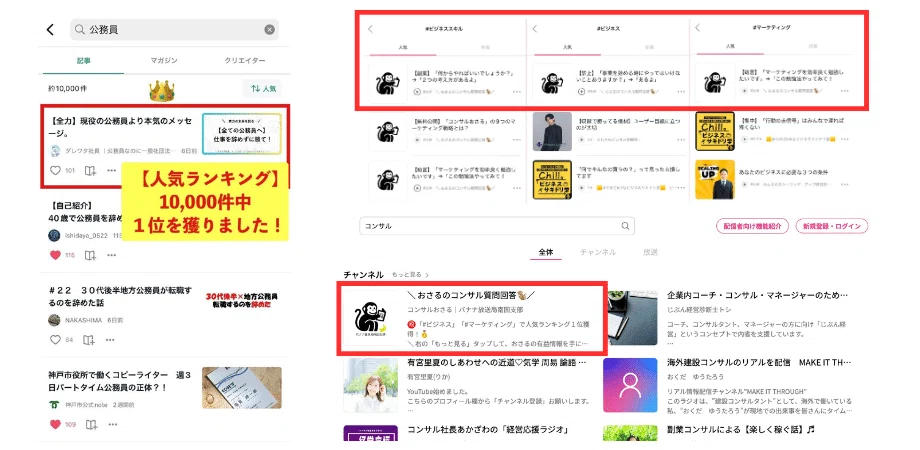Screen dimensions: 920x450
Task: Switch to the マガジン tab
Action: (164, 60)
